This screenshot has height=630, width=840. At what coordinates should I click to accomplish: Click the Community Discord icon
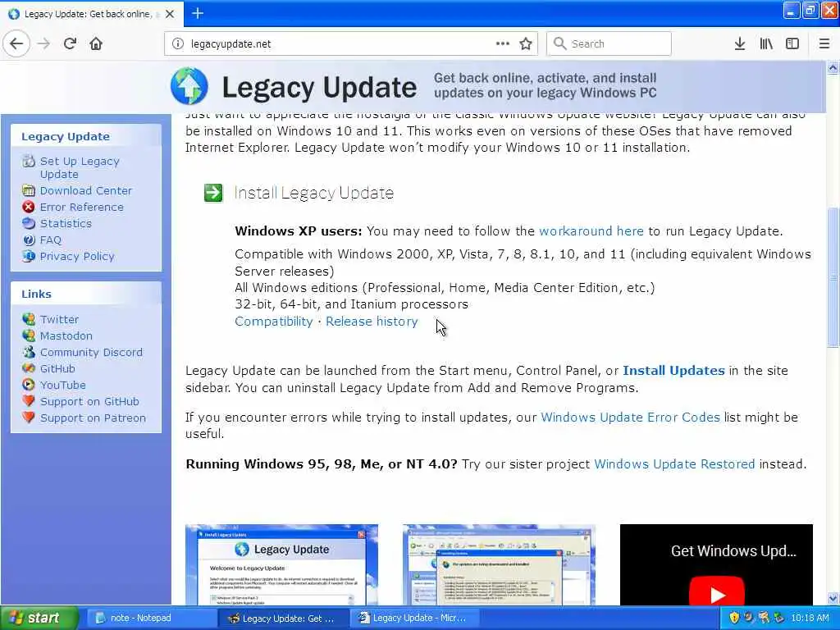[29, 352]
